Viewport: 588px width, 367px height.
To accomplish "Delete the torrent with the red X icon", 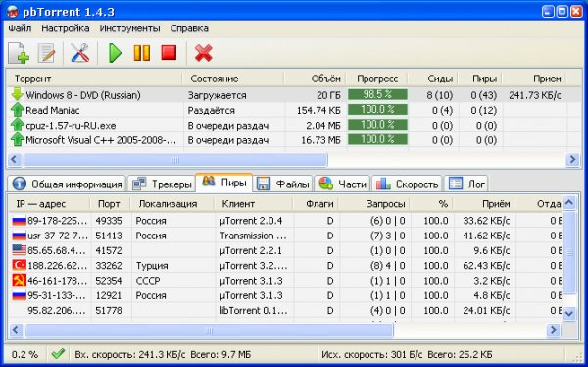I will (x=204, y=53).
